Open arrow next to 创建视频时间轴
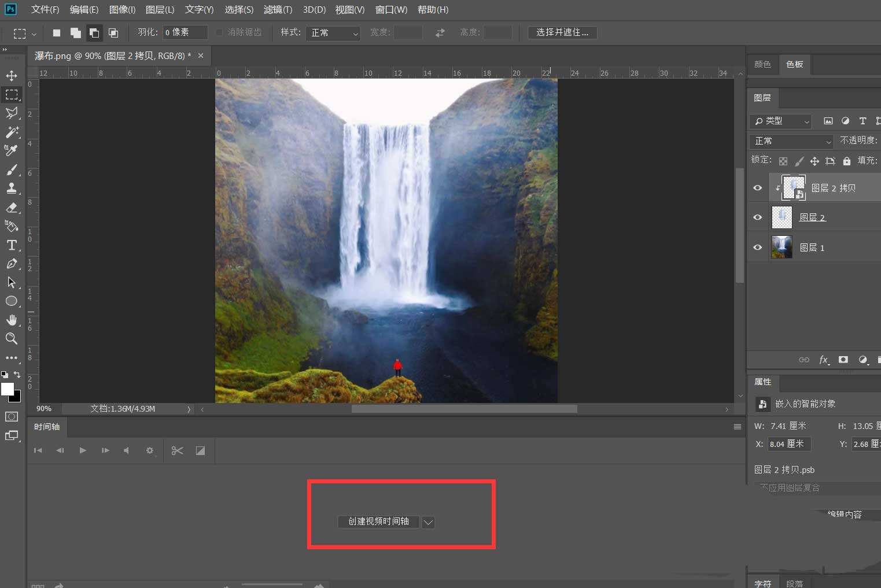Image resolution: width=881 pixels, height=588 pixels. 428,522
